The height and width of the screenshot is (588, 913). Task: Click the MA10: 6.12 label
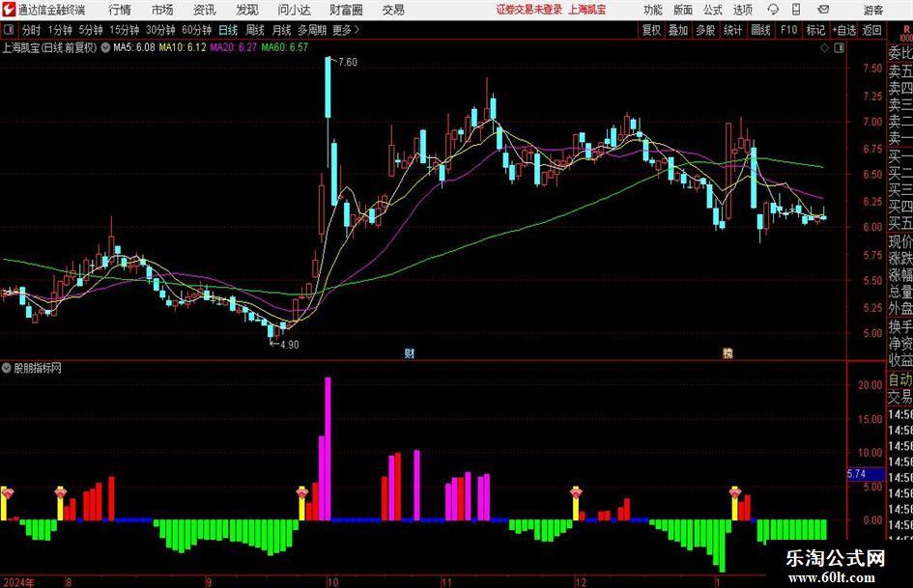[183, 47]
